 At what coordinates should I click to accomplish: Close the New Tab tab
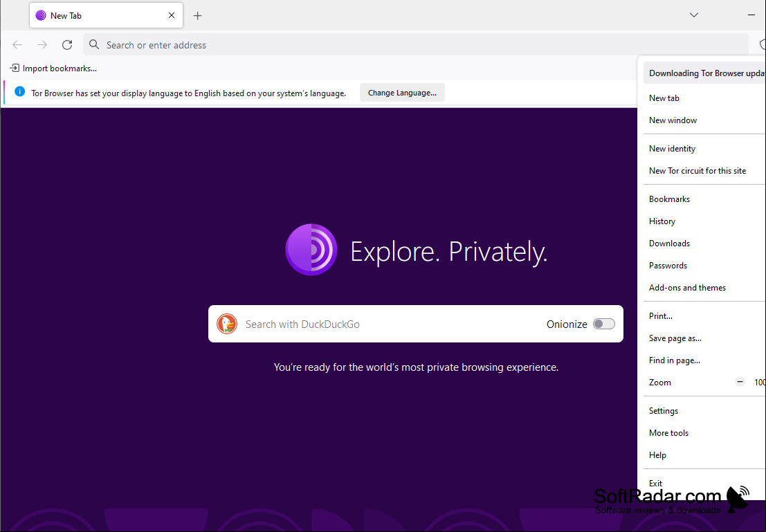tap(172, 16)
